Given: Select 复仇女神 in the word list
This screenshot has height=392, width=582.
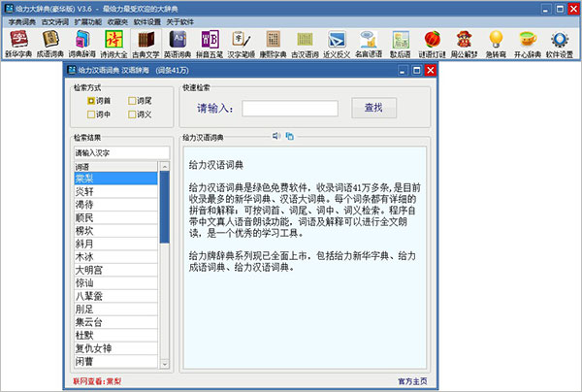Looking at the screenshot, I should coord(115,348).
